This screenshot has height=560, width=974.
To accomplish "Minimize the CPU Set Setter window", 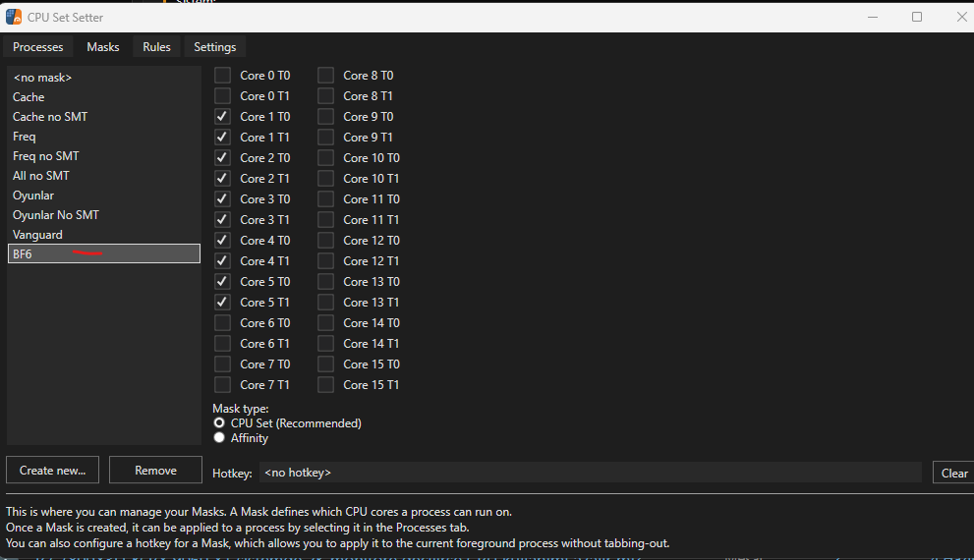I will [x=873, y=17].
